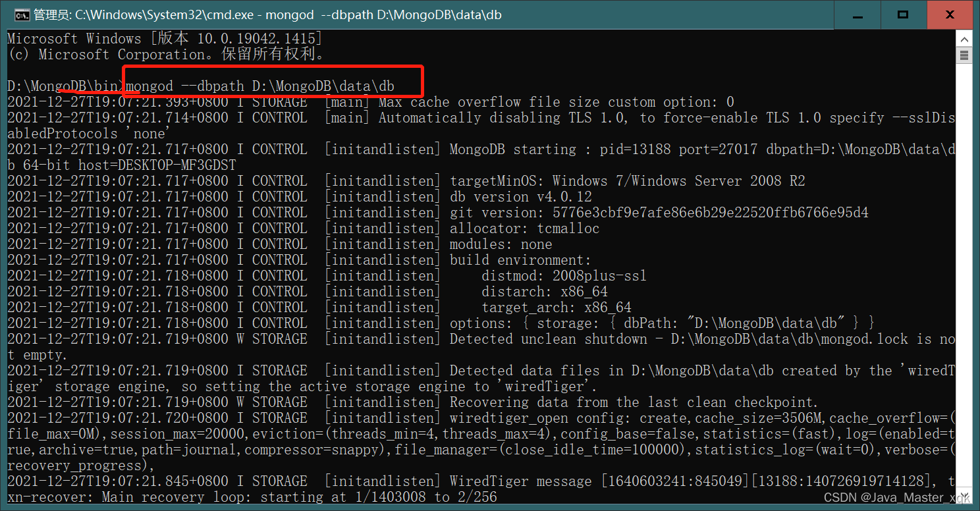Screen dimensions: 980x511
Task: Click 'target_arch: x86_64' text
Action: pyautogui.click(x=557, y=308)
